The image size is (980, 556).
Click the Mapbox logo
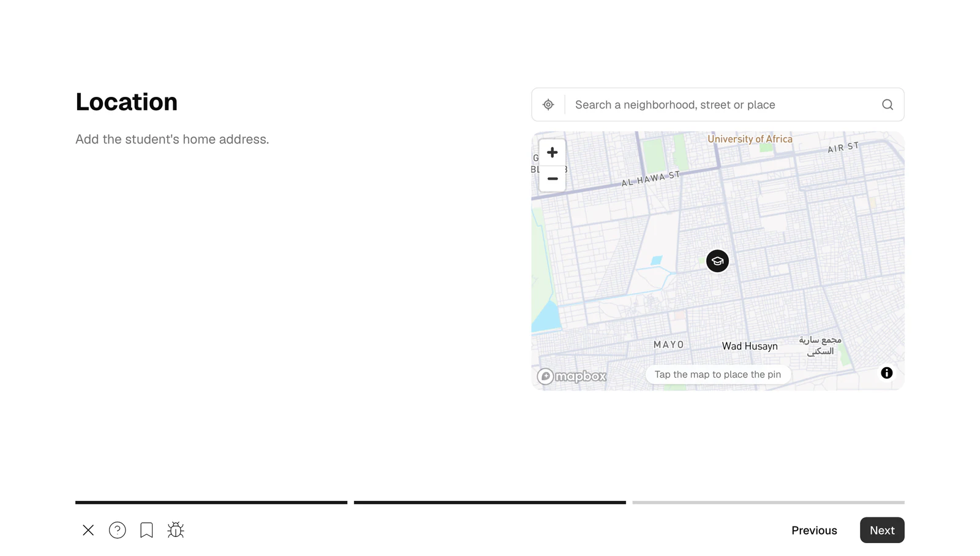point(571,376)
